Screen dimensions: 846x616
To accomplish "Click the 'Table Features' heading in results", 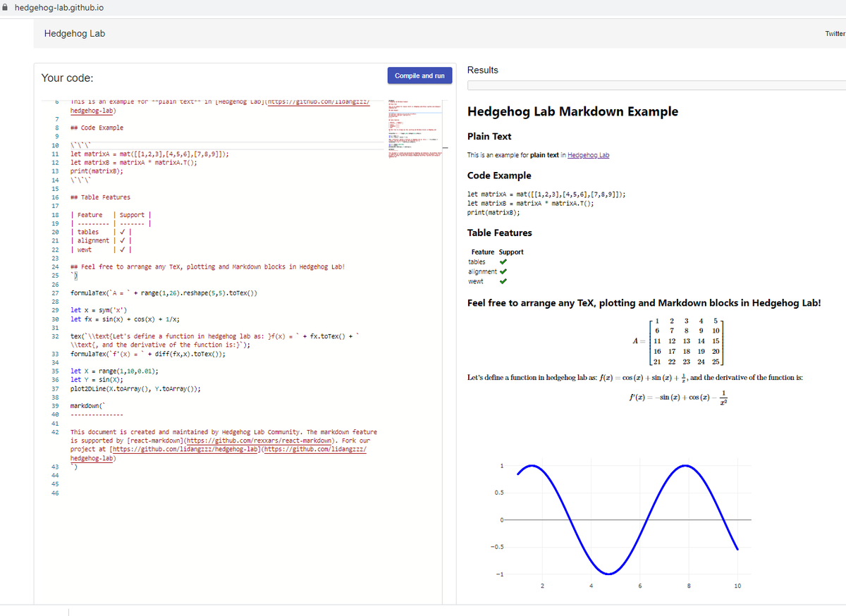I will 500,233.
